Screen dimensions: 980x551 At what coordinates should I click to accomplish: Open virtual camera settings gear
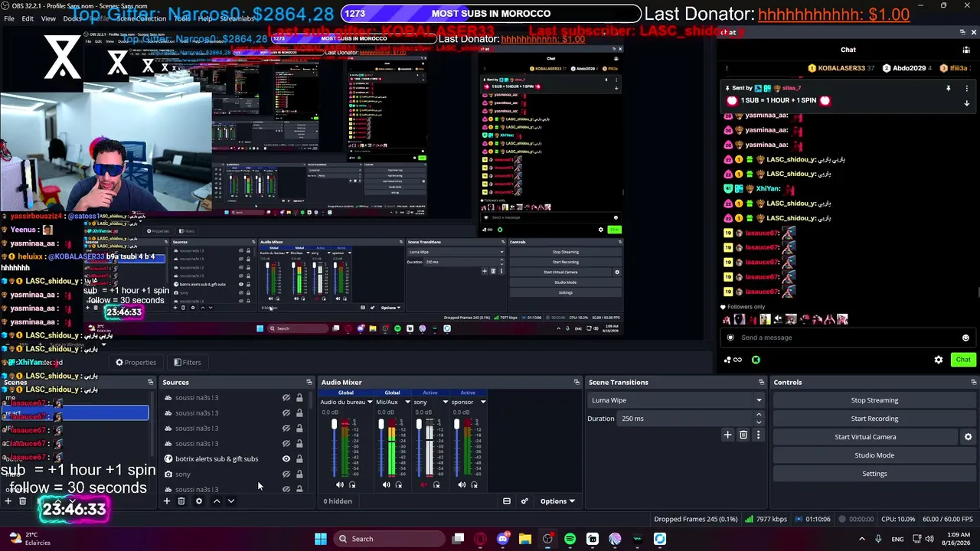click(x=968, y=437)
